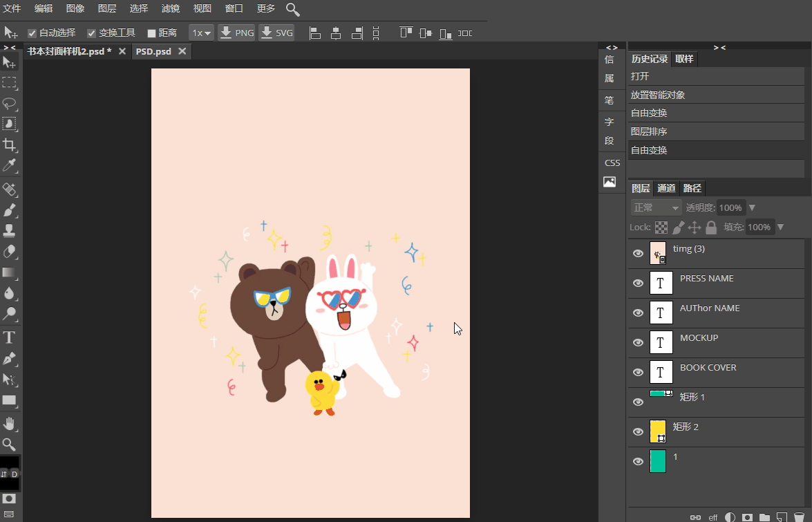The image size is (812, 522).
Task: Hide the AUThor NAME layer
Action: tap(638, 313)
